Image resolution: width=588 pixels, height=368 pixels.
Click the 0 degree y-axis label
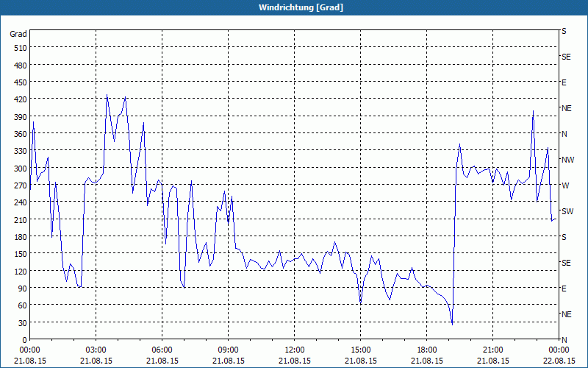24,340
